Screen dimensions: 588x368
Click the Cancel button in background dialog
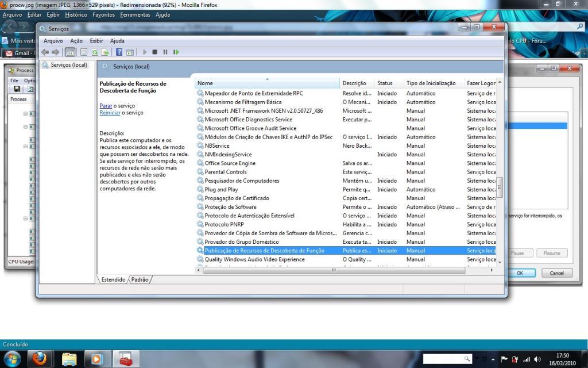click(557, 273)
